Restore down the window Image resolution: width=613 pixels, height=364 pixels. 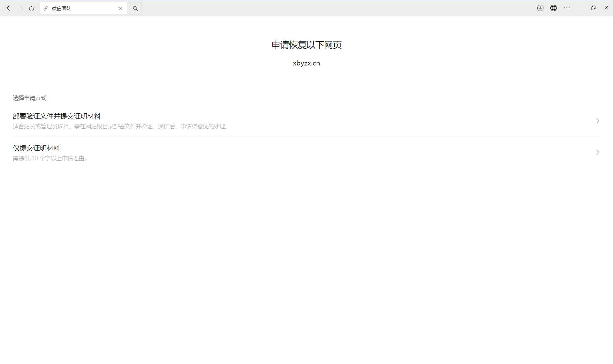tap(593, 8)
